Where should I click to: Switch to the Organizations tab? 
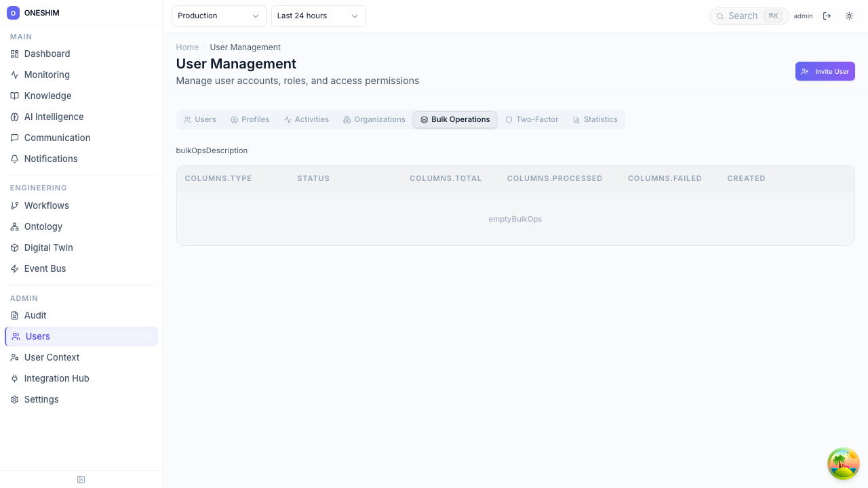point(374,119)
